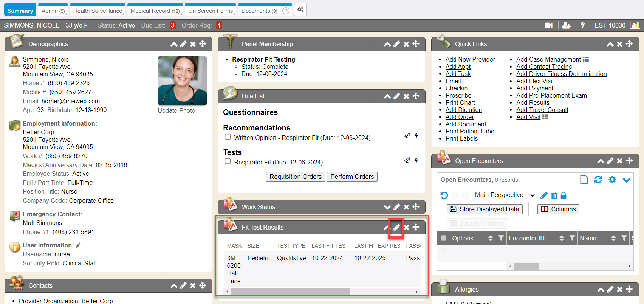Viewport: 644px width, 304px height.
Task: Click the trash icon beside Main Perspective
Action: (x=554, y=195)
